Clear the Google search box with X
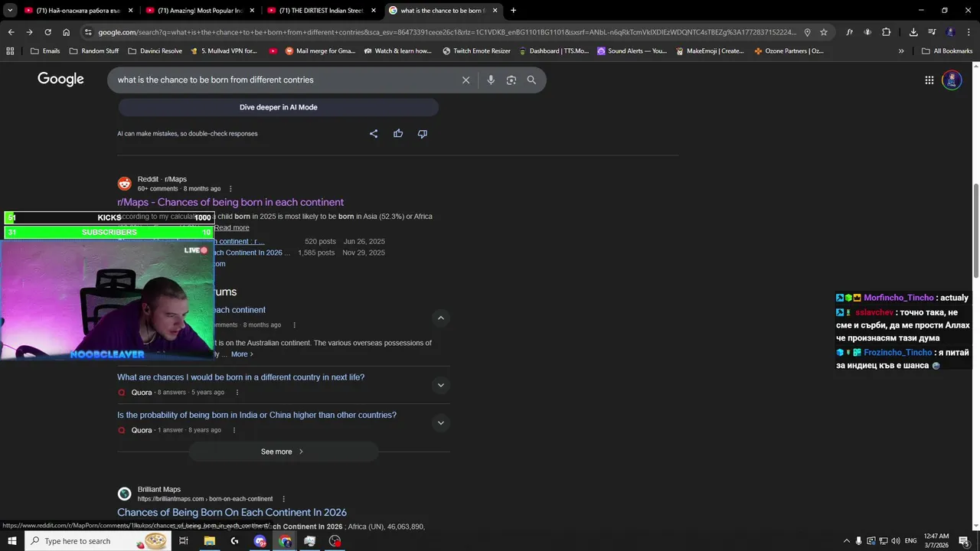This screenshot has width=980, height=551. click(x=465, y=80)
